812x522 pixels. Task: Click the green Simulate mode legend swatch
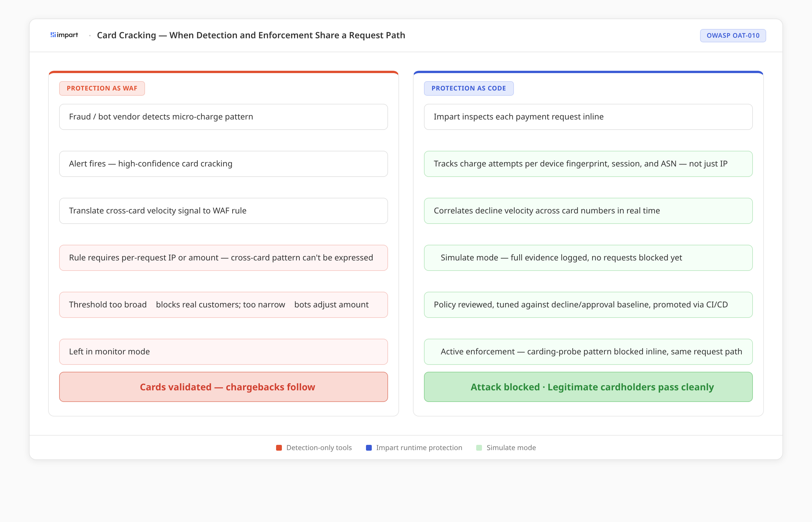point(479,448)
